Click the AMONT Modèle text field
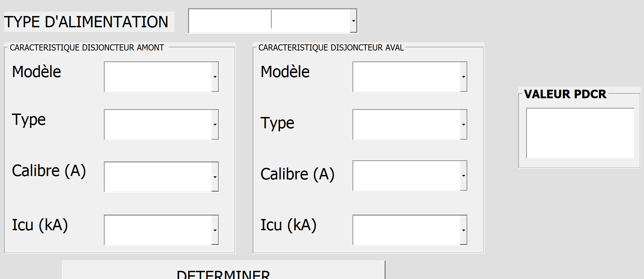Screen dimensions: 644x279 (x=158, y=77)
